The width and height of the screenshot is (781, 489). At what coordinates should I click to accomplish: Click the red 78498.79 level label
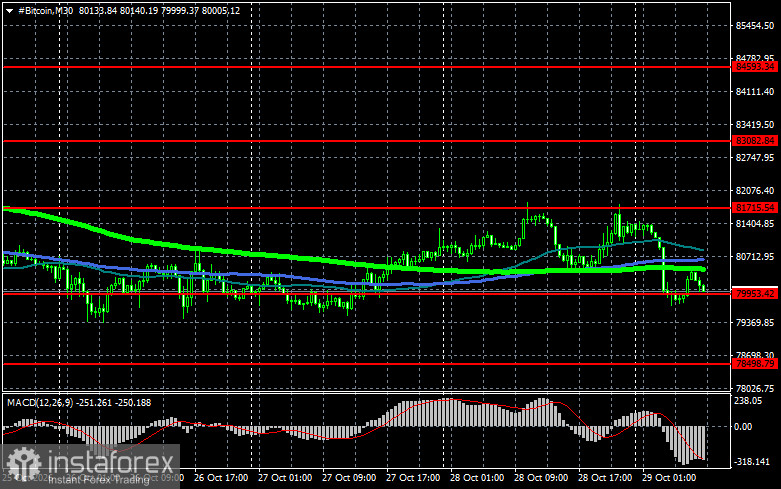(x=755, y=364)
